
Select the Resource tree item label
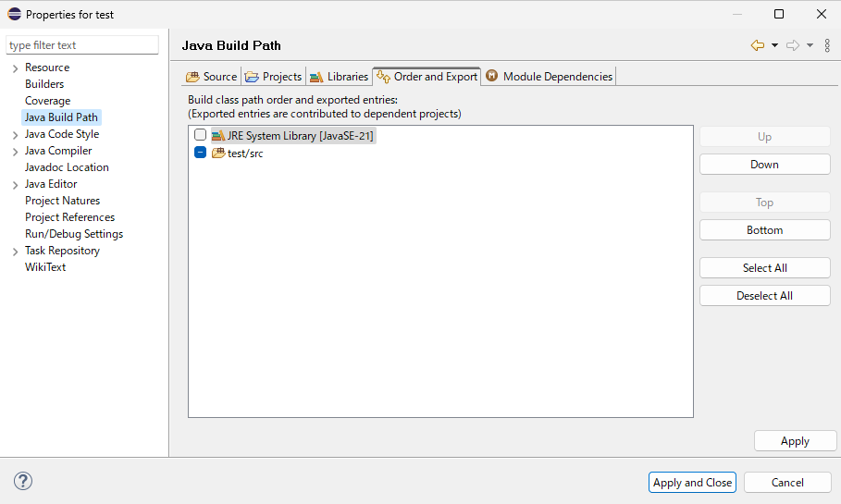pos(47,68)
